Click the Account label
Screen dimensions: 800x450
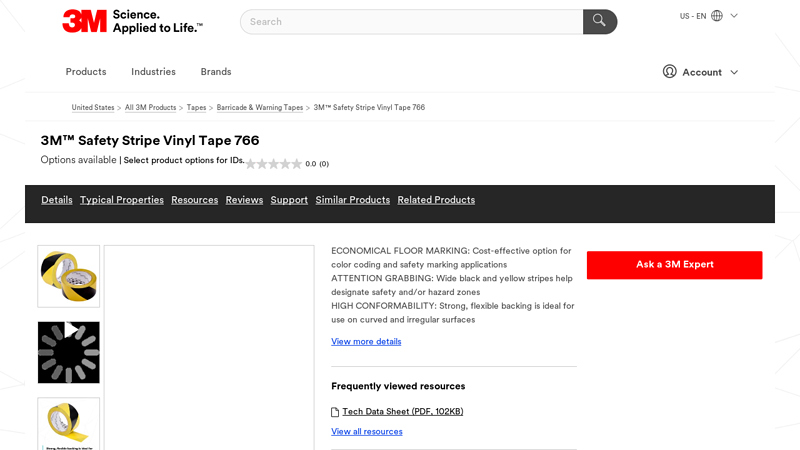702,72
